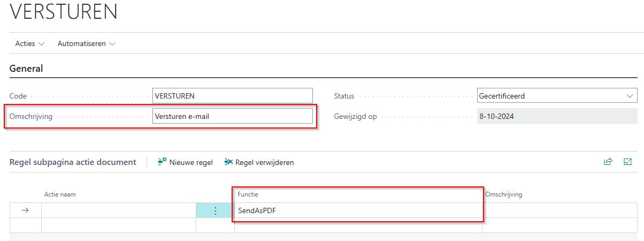Click into the Code field
Screen dimensions: 644x241
(x=232, y=96)
